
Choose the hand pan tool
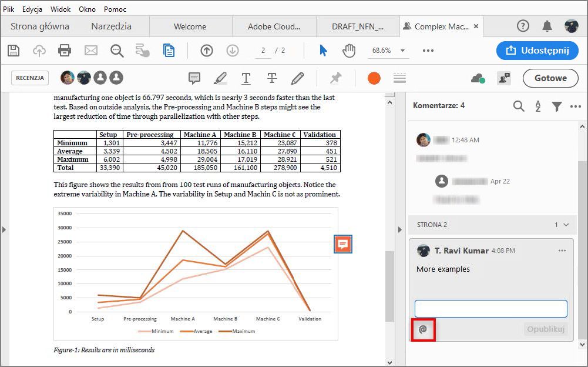point(349,51)
